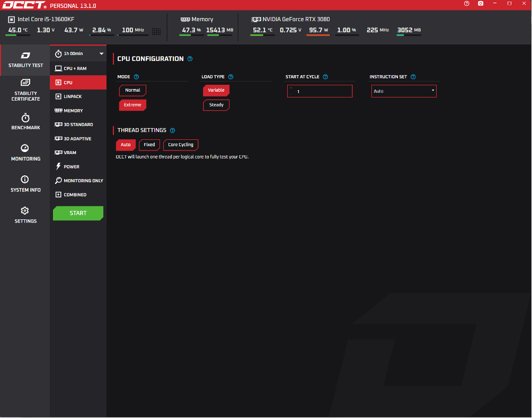
Task: Open the System Info section
Action: [x=25, y=183]
